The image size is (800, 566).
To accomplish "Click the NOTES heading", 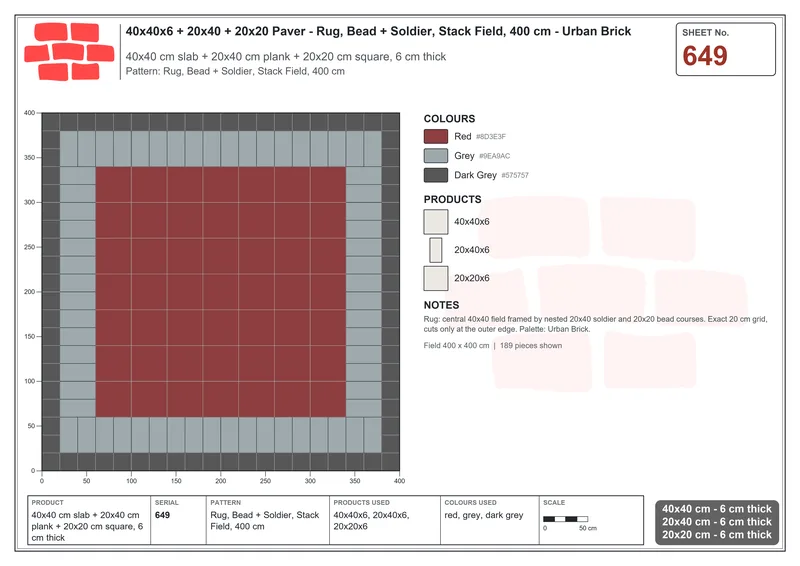I will click(441, 305).
